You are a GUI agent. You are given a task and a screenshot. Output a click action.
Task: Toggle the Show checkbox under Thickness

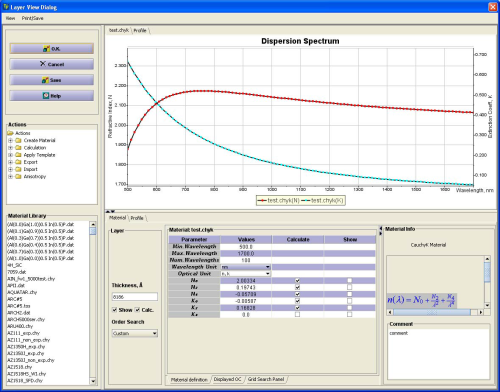pos(115,310)
